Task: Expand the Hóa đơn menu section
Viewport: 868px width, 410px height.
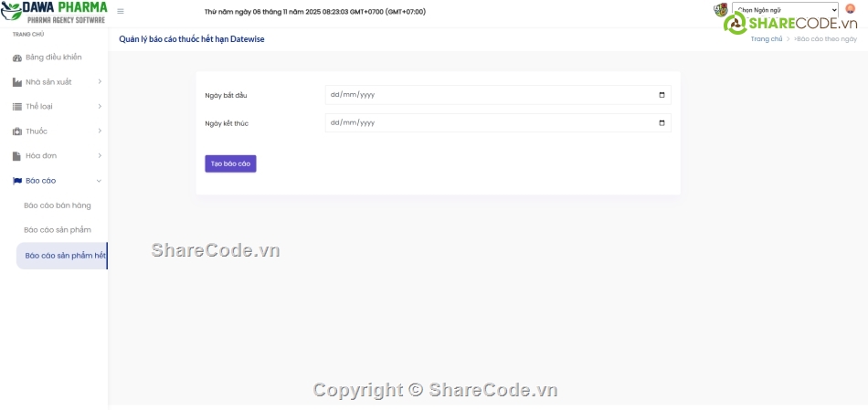Action: (x=99, y=156)
